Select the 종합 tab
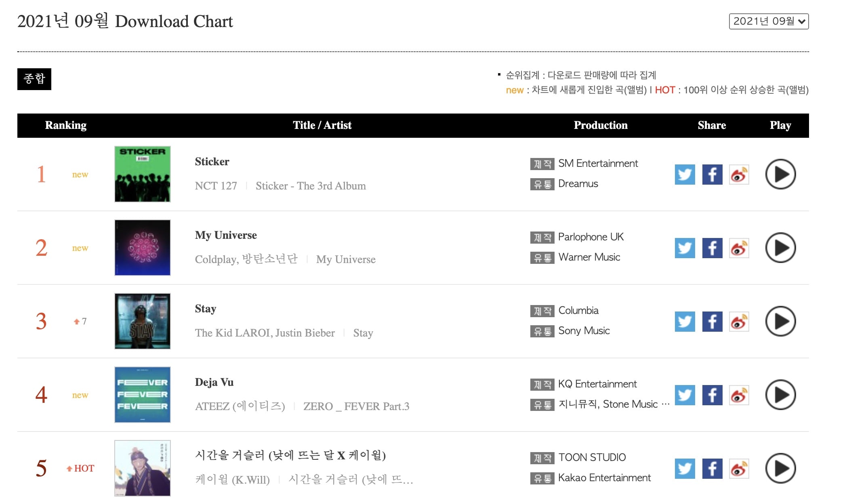868x501 pixels. (x=34, y=79)
